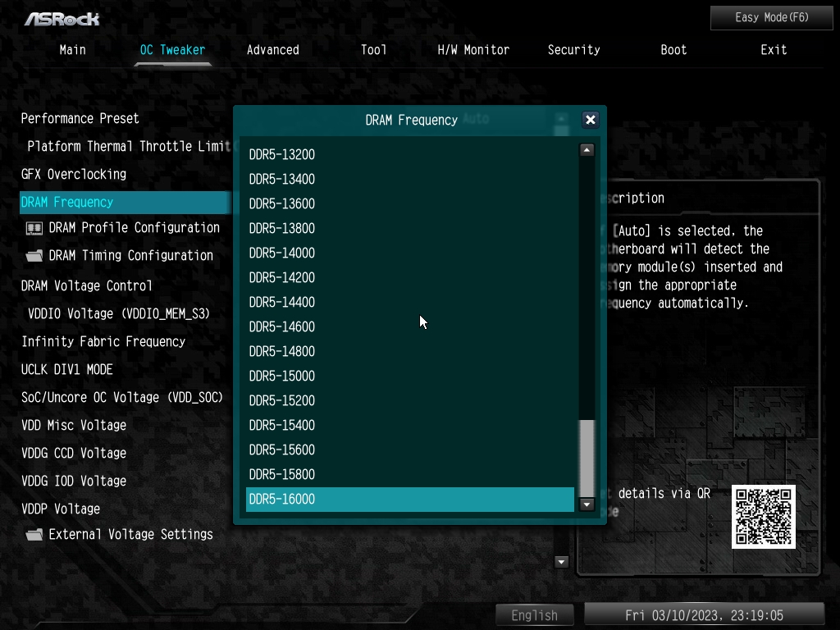Open the H/W Monitor tab
Screen dimensions: 840x630
473,50
